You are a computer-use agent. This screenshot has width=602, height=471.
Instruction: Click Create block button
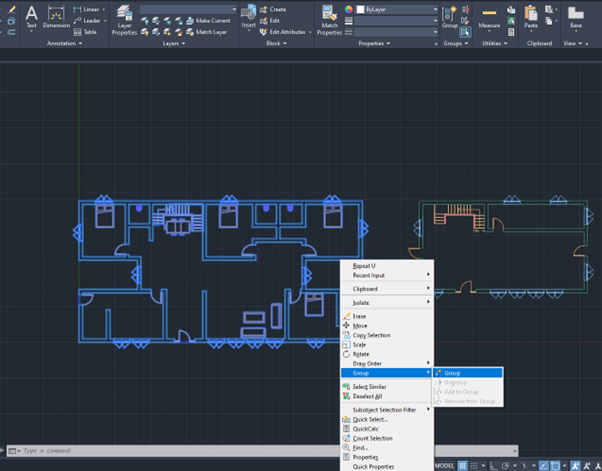[273, 9]
